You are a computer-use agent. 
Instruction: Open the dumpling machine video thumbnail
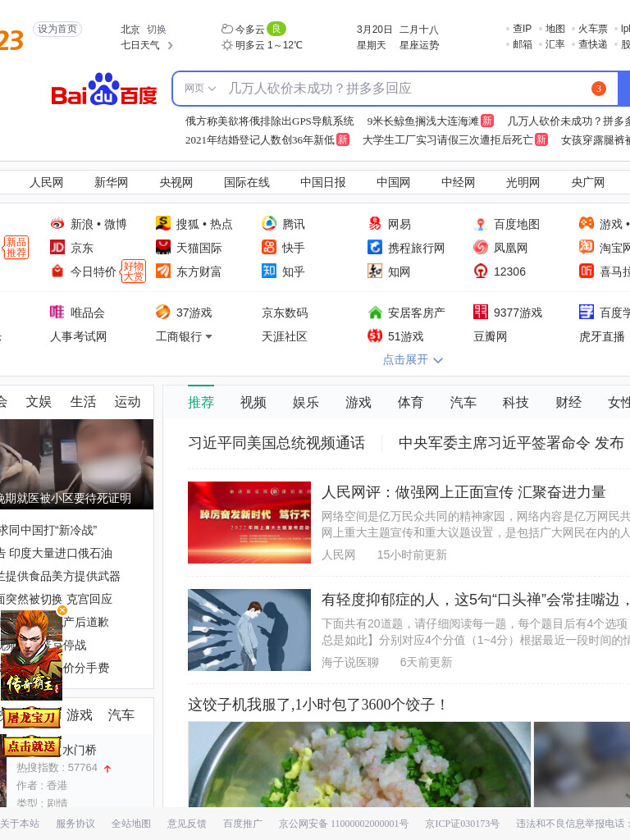point(359,765)
